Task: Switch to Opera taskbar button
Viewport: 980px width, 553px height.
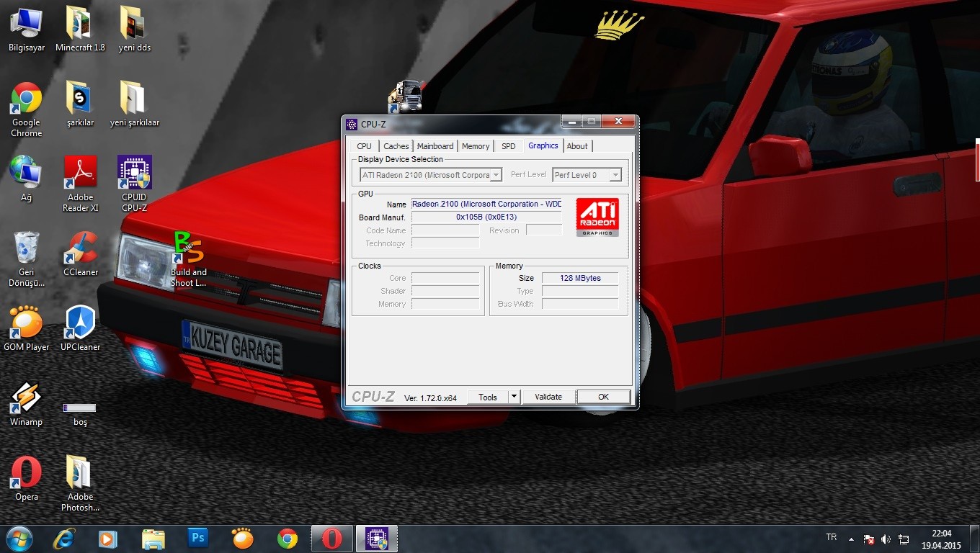Action: 332,539
